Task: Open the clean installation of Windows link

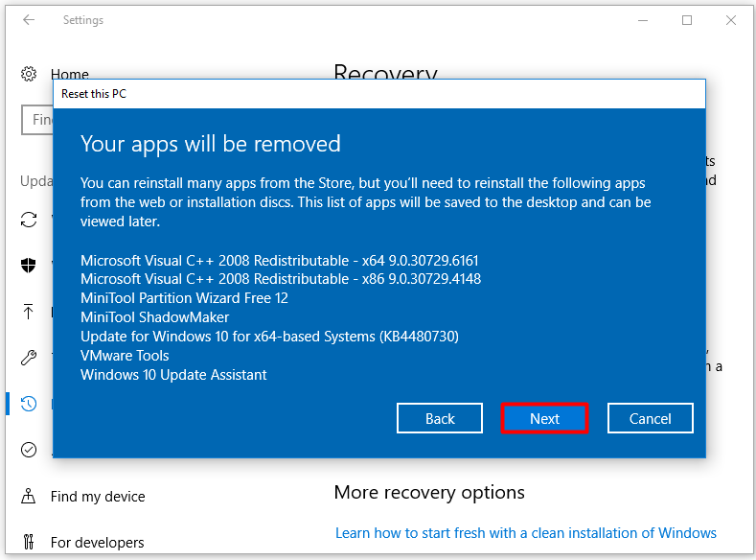Action: [x=525, y=533]
